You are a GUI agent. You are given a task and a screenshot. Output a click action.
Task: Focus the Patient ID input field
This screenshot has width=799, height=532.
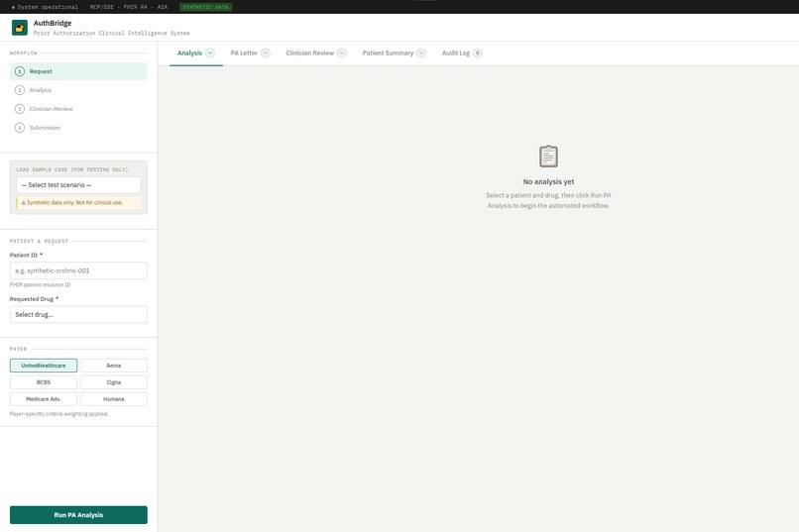(x=78, y=270)
